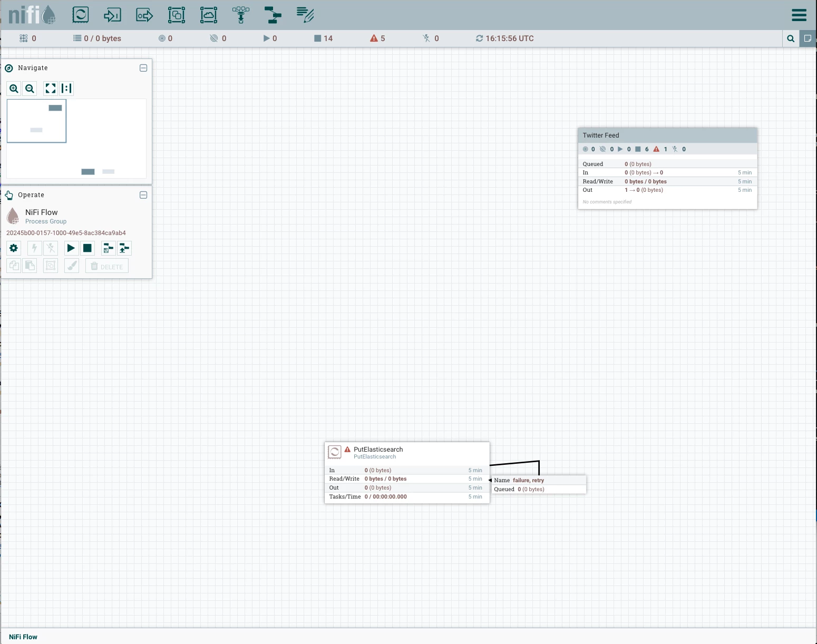Zoom in using Navigate panel
Image resolution: width=817 pixels, height=644 pixels.
pos(14,89)
